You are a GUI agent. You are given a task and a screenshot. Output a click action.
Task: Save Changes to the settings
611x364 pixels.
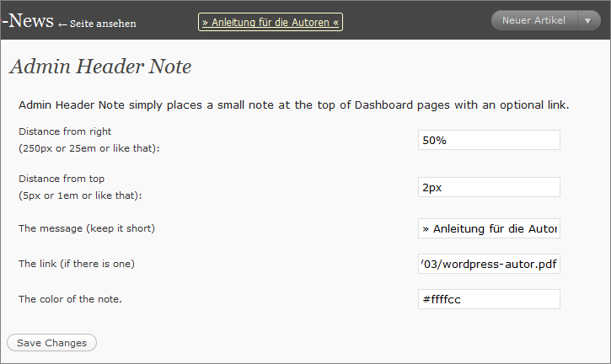coord(51,343)
